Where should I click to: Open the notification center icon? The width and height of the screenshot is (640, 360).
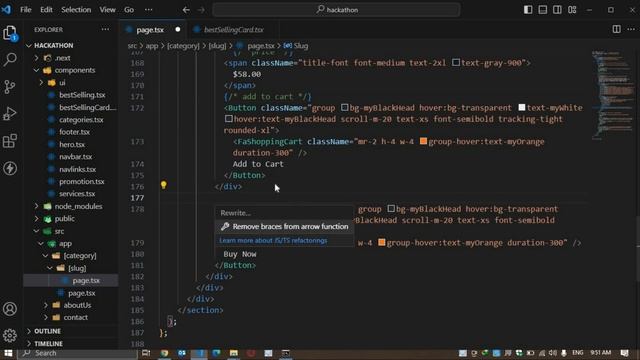pos(624,353)
